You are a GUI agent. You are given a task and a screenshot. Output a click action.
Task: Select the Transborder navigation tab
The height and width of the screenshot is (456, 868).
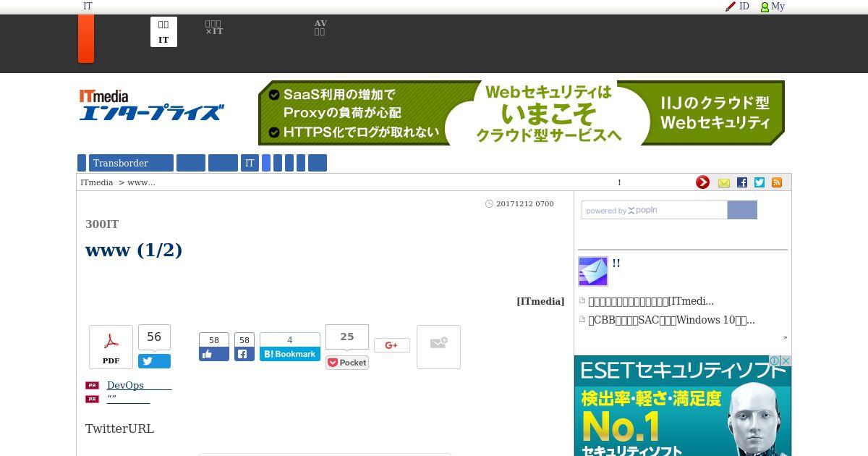(x=131, y=163)
